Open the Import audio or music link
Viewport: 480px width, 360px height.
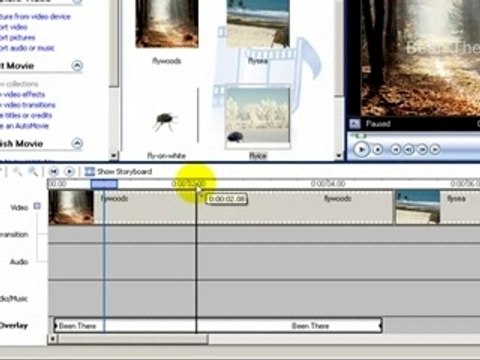27,48
